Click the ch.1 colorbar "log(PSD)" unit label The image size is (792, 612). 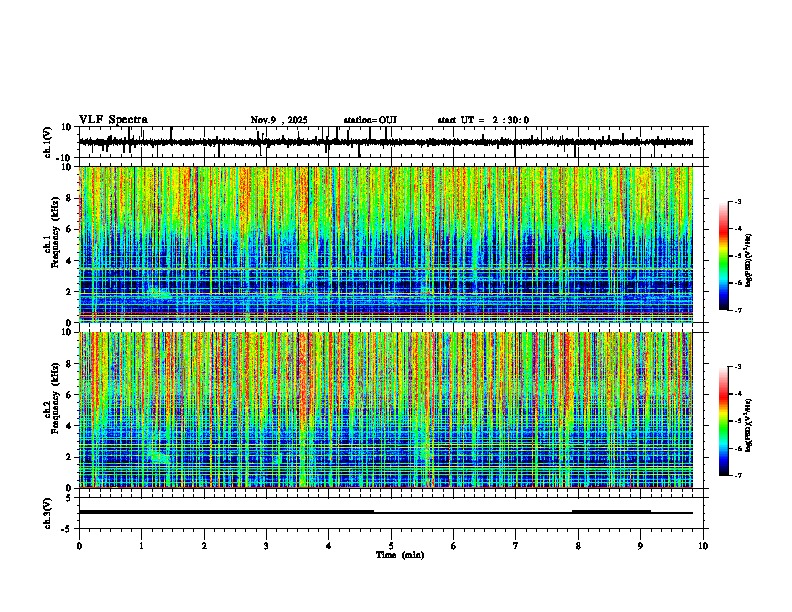point(749,261)
